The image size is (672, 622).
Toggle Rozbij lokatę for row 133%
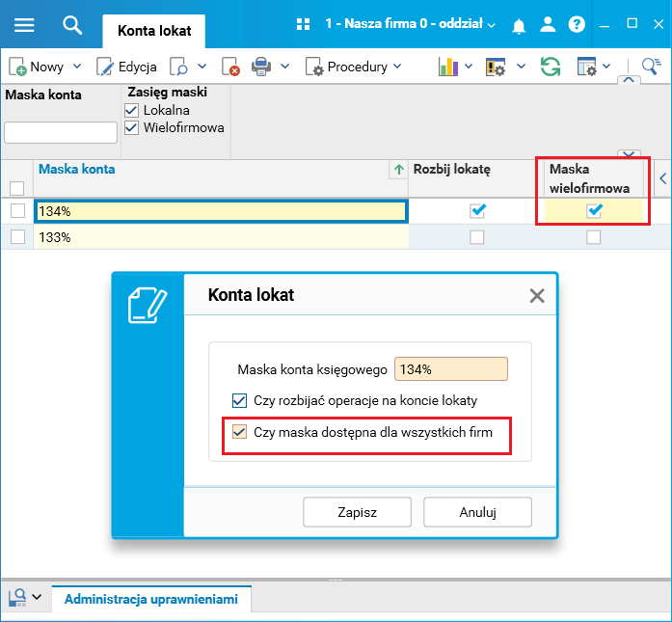[x=477, y=237]
